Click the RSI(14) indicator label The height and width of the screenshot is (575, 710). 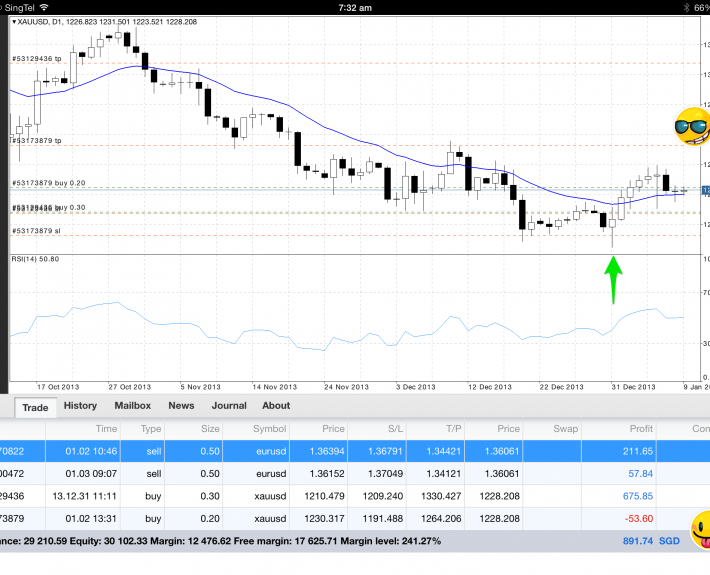coord(35,259)
